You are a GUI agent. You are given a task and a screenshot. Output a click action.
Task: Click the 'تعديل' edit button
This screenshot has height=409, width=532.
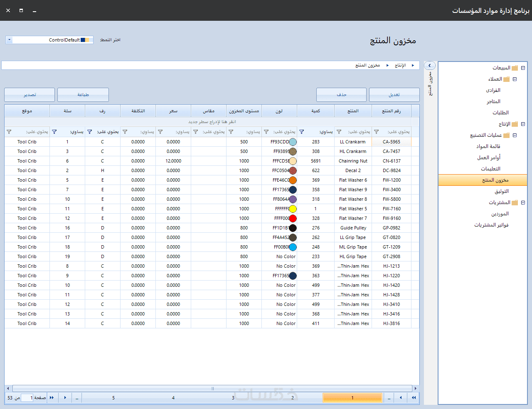click(394, 95)
